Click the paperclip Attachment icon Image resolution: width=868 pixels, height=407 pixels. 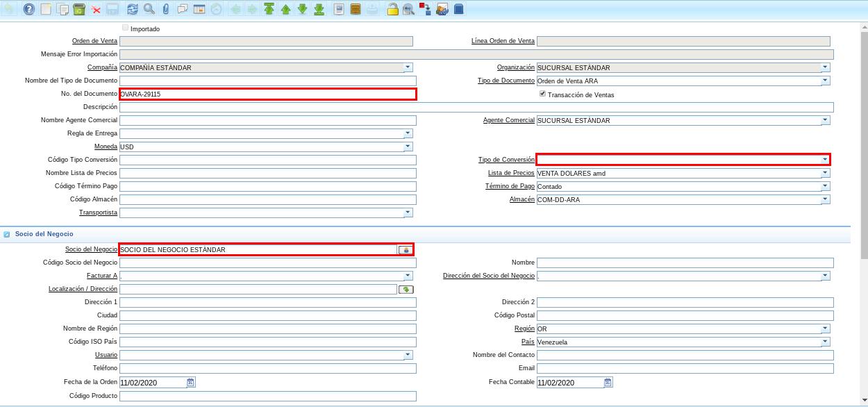click(x=165, y=9)
